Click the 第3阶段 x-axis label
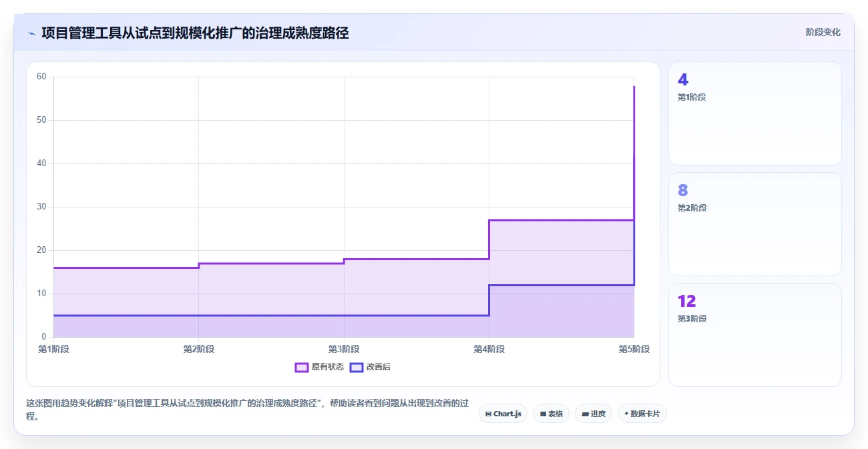This screenshot has width=868, height=449. click(344, 349)
